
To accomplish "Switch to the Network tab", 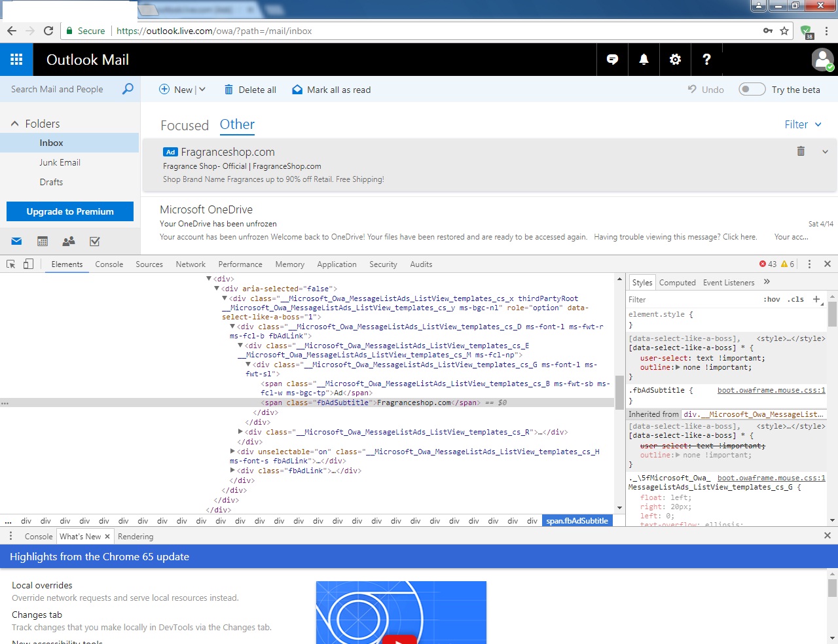I will click(191, 264).
